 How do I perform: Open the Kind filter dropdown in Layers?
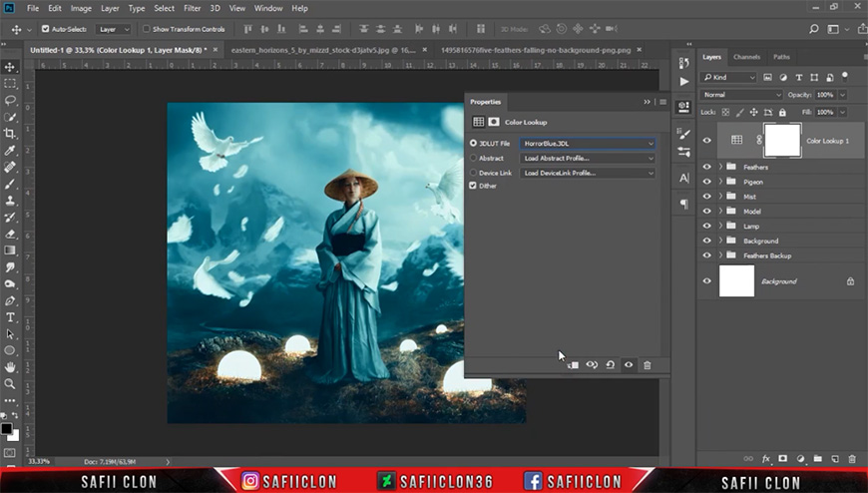click(728, 78)
